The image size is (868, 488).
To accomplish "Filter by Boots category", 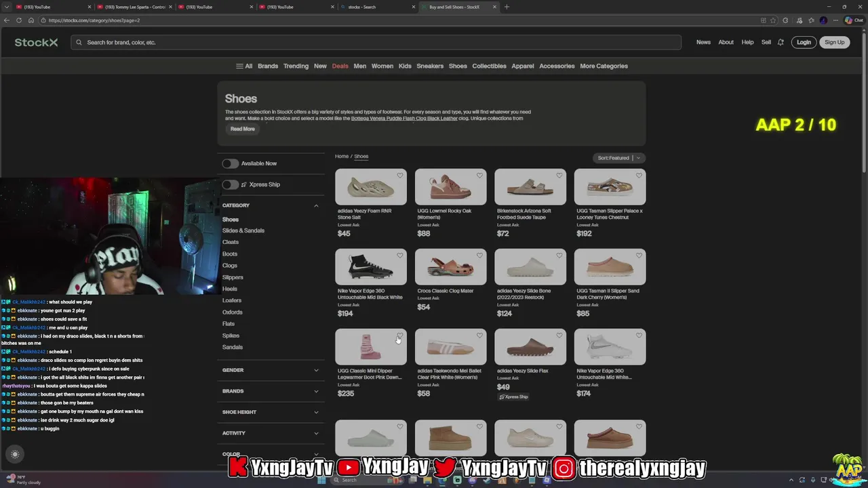I will coord(229,254).
